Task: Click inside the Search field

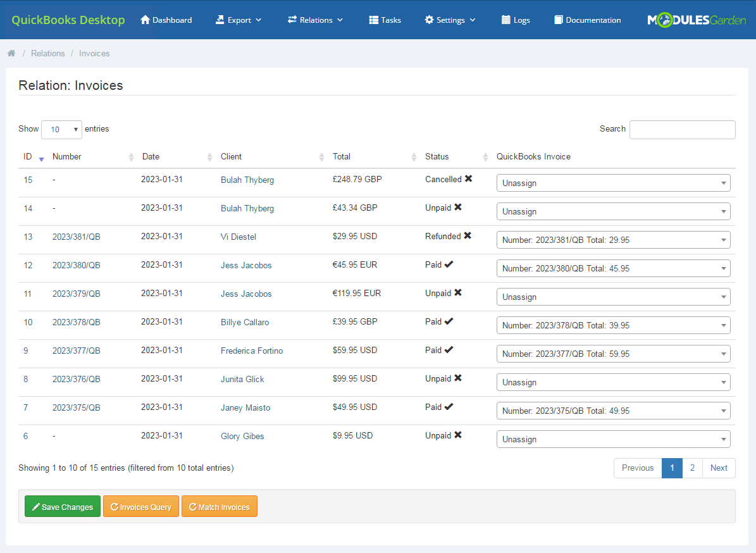Action: tap(682, 129)
